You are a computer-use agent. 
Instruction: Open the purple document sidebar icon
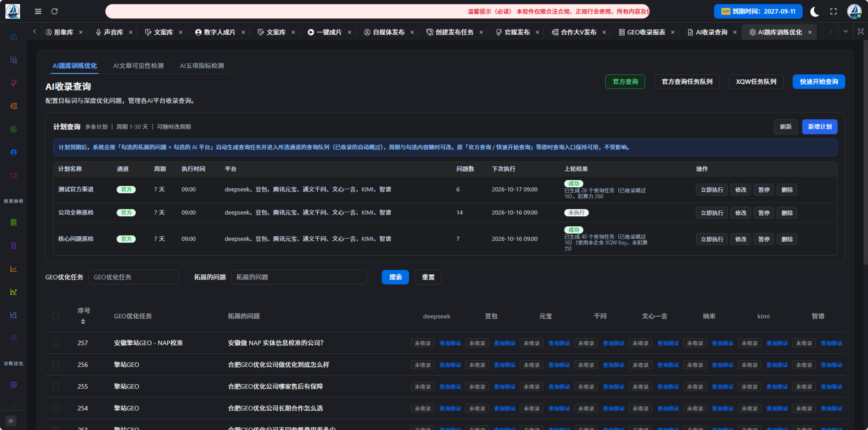[13, 245]
